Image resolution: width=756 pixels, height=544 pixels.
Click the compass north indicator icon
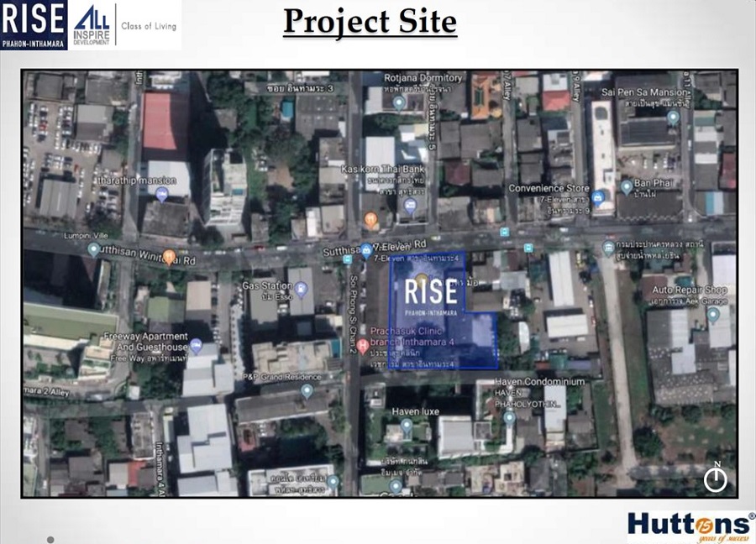point(715,479)
